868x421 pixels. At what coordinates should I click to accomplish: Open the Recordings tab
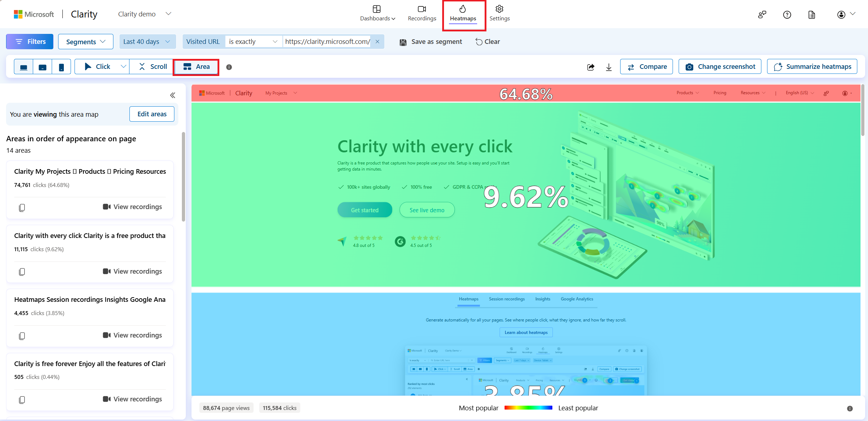(422, 14)
